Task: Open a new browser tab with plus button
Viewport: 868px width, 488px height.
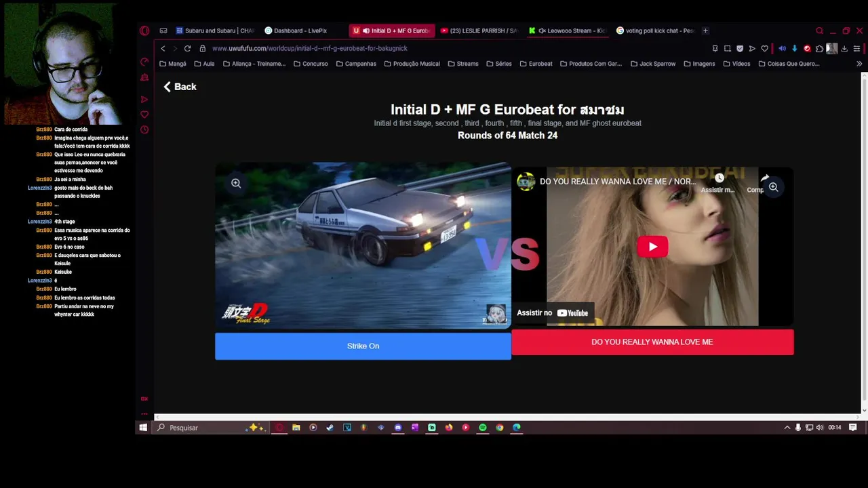Action: tap(705, 30)
